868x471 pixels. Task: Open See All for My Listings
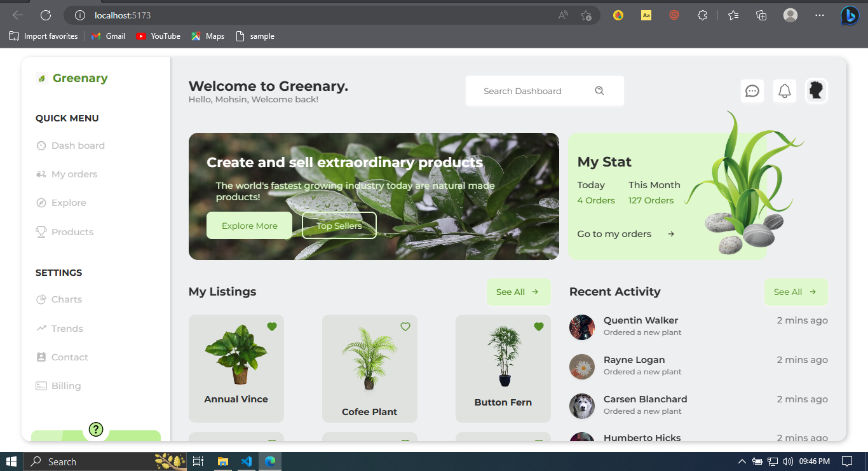pos(519,291)
